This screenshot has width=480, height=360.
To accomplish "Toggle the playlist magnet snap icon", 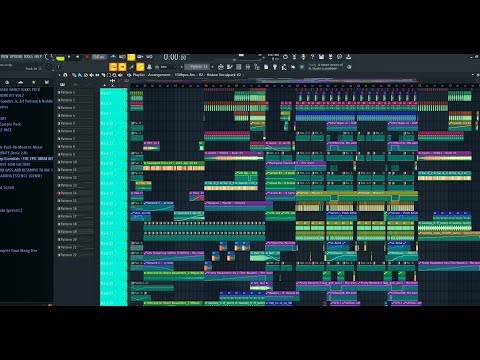I will [65, 75].
